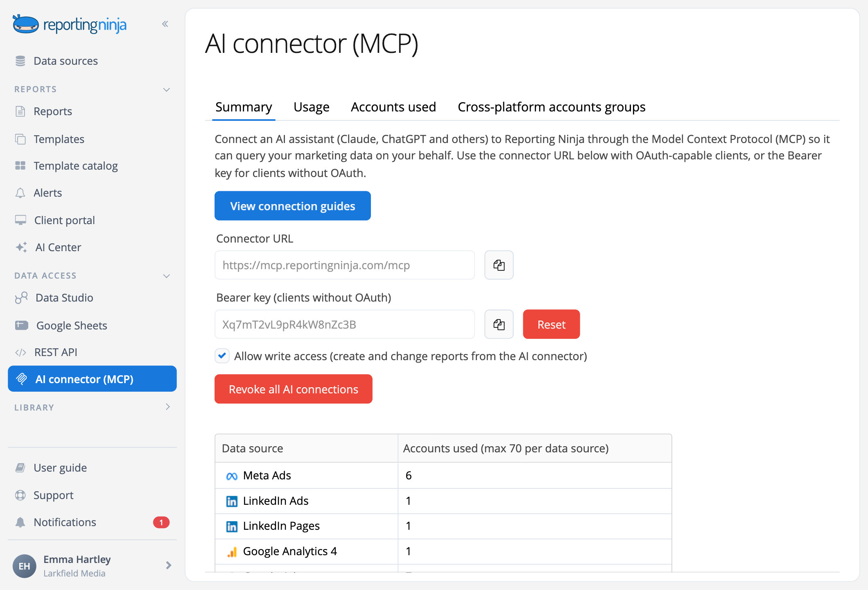Open the REST API page
This screenshot has height=590, width=868.
(56, 352)
